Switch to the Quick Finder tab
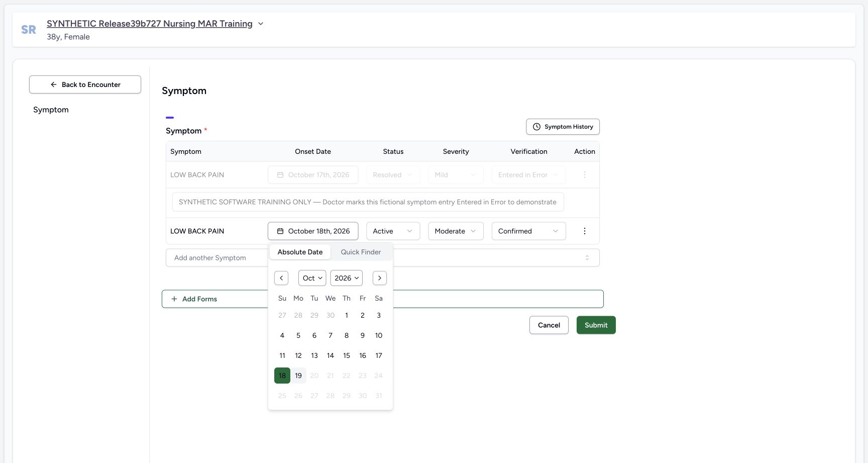The width and height of the screenshot is (868, 463). click(361, 252)
